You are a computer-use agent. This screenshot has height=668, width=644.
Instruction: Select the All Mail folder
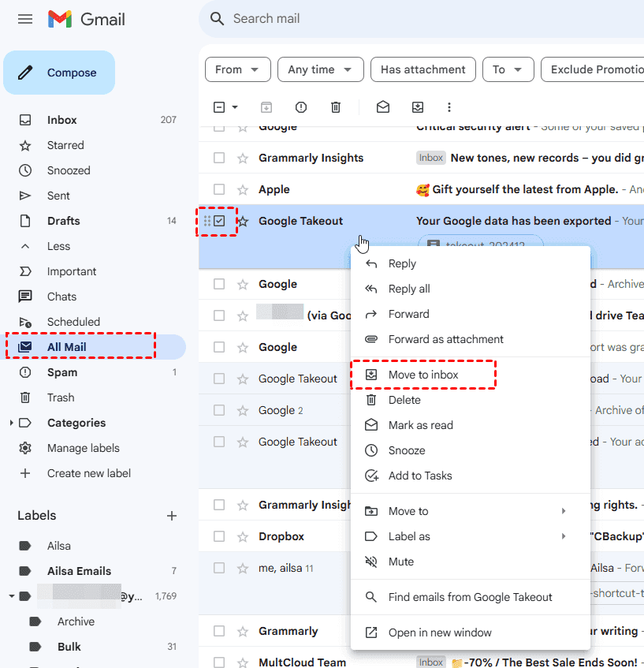click(x=93, y=347)
